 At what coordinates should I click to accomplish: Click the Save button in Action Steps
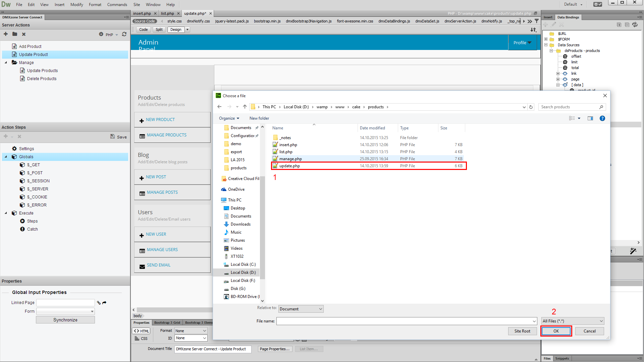pyautogui.click(x=118, y=137)
